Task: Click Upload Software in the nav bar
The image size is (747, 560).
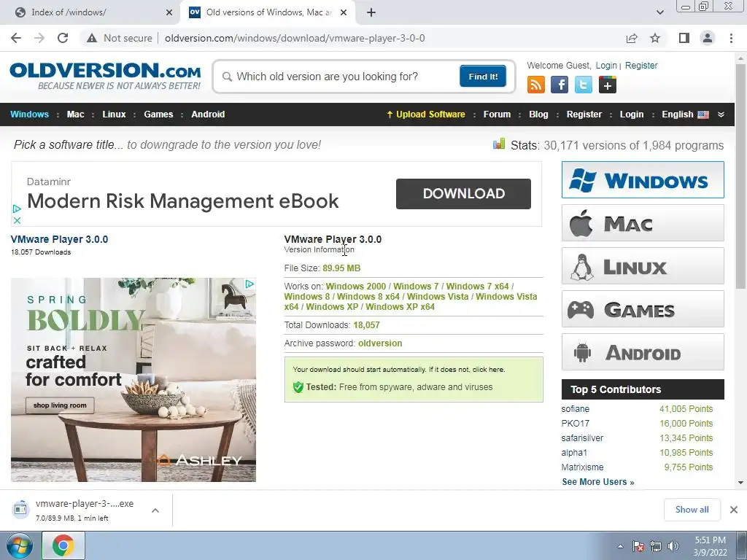Action: pyautogui.click(x=426, y=114)
